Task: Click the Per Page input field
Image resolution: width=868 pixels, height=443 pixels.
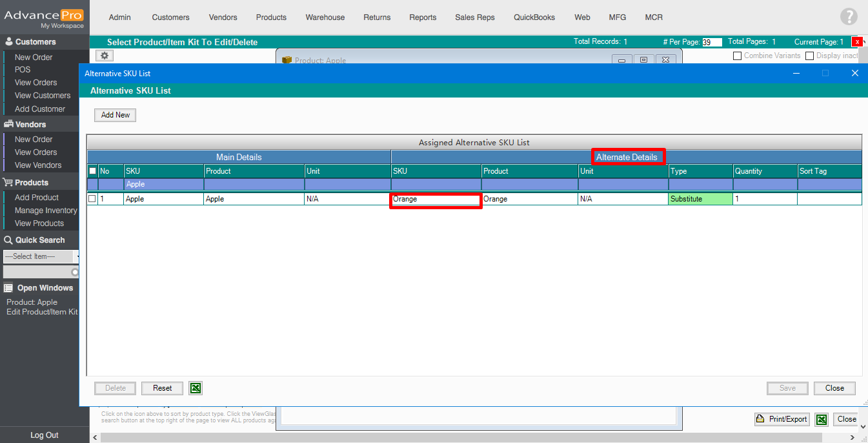Action: point(711,42)
